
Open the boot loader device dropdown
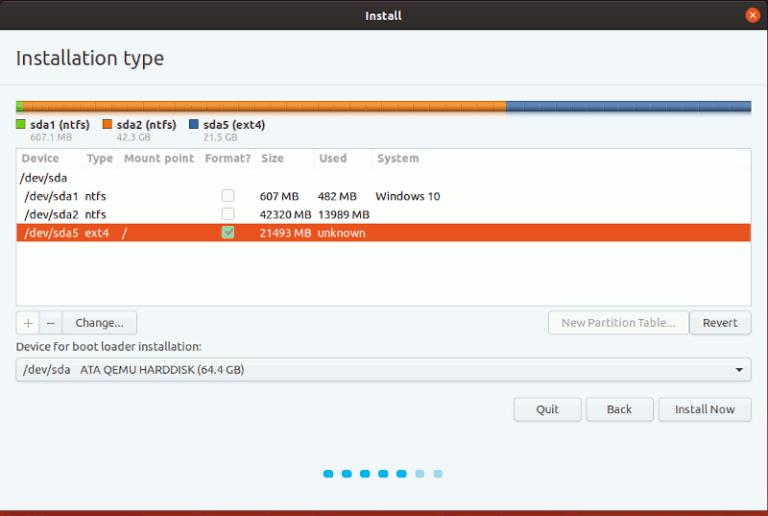tap(383, 370)
